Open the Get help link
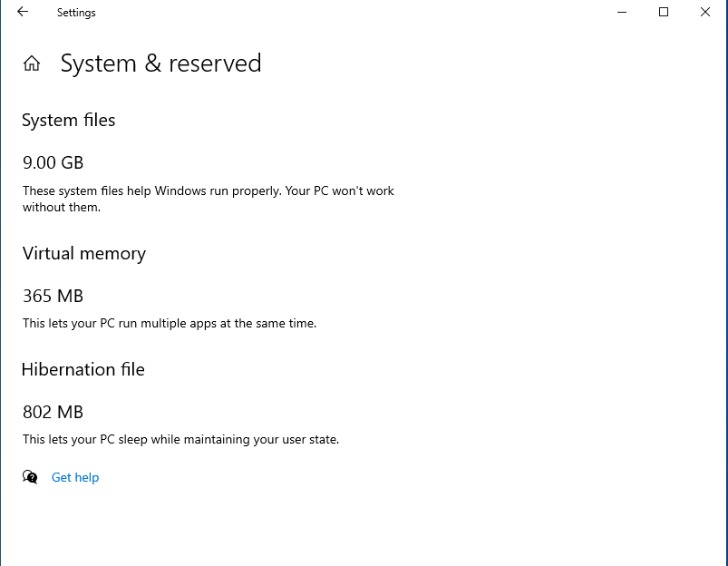Viewport: 728px width, 566px height. [75, 477]
